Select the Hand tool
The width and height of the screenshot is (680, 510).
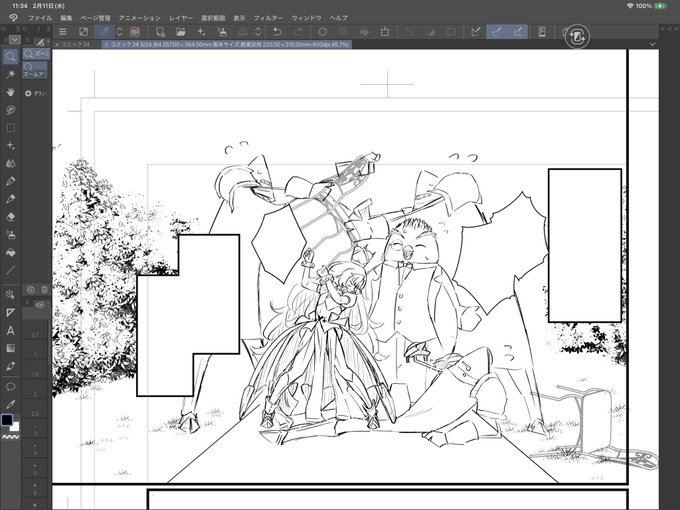click(11, 92)
